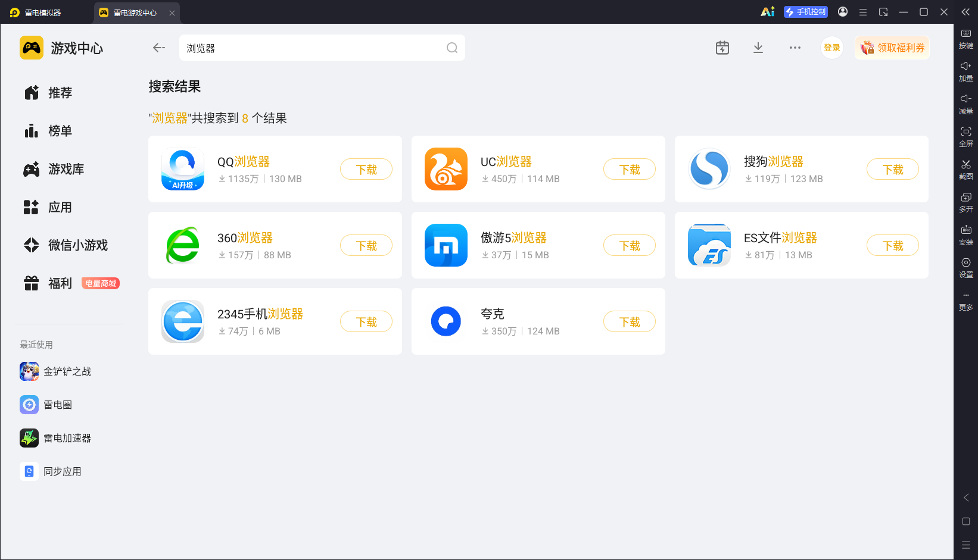Switch to the 雷电模拟器 tab
978x560 pixels.
tap(36, 12)
